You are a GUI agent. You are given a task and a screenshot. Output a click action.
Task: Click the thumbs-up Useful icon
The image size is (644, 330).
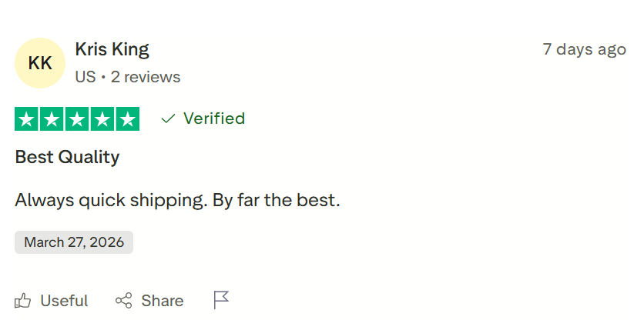point(23,301)
